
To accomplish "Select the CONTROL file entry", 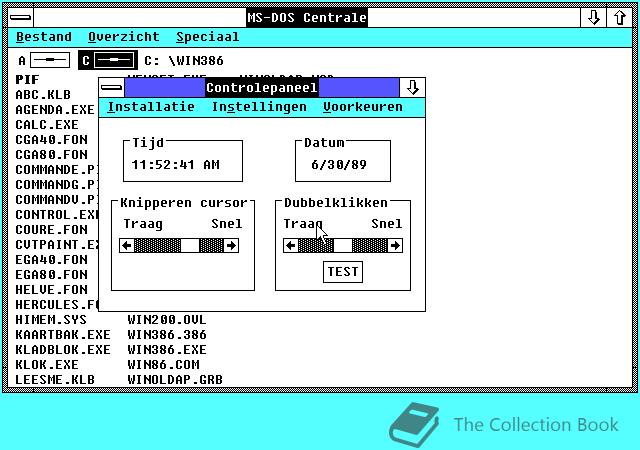I will [x=56, y=215].
